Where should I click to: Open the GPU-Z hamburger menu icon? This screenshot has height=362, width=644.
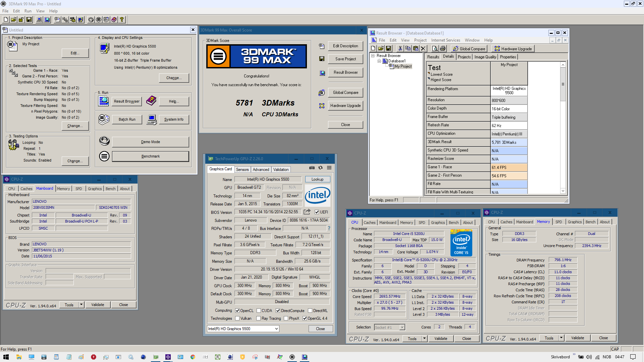329,168
